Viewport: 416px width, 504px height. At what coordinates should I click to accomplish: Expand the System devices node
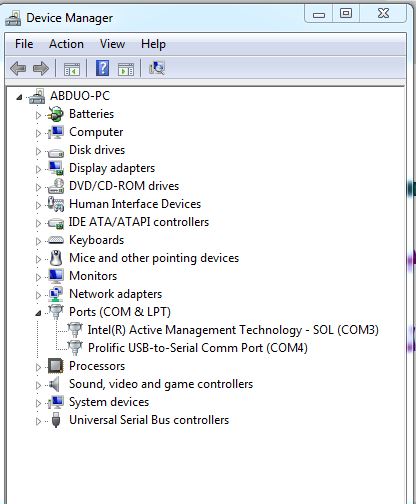(38, 403)
